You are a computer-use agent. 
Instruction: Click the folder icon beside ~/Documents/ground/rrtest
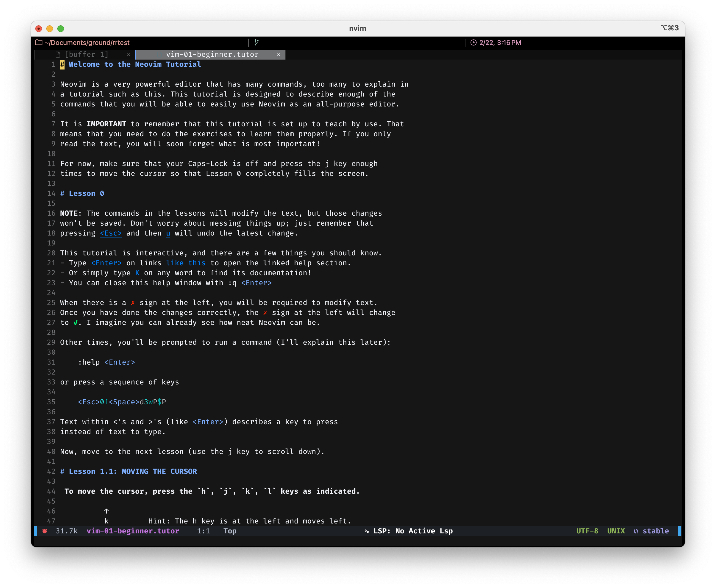click(x=39, y=42)
